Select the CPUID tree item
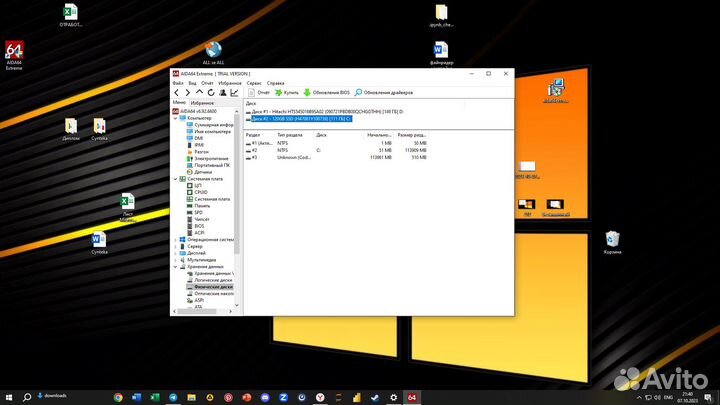The width and height of the screenshot is (720, 405). point(197,192)
